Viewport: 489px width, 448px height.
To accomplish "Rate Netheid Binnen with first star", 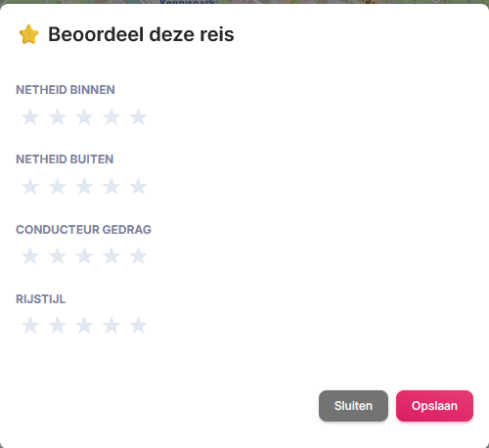I will pyautogui.click(x=30, y=116).
